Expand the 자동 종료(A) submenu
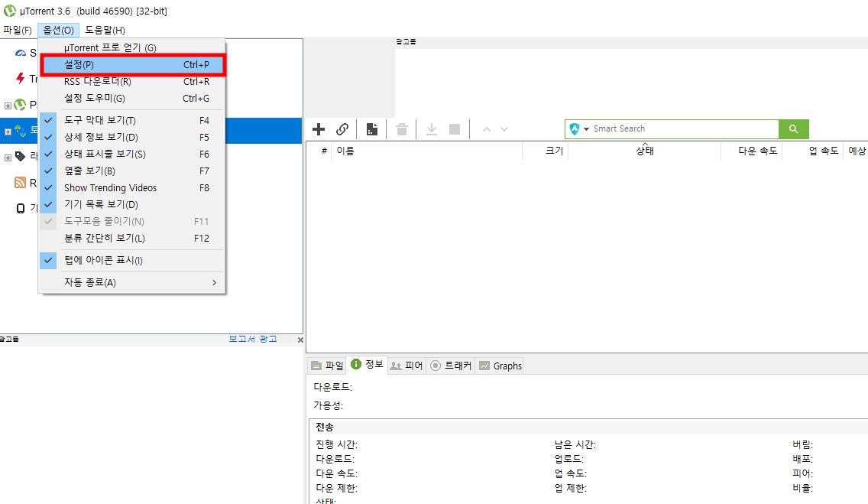This screenshot has height=504, width=868. pyautogui.click(x=132, y=282)
